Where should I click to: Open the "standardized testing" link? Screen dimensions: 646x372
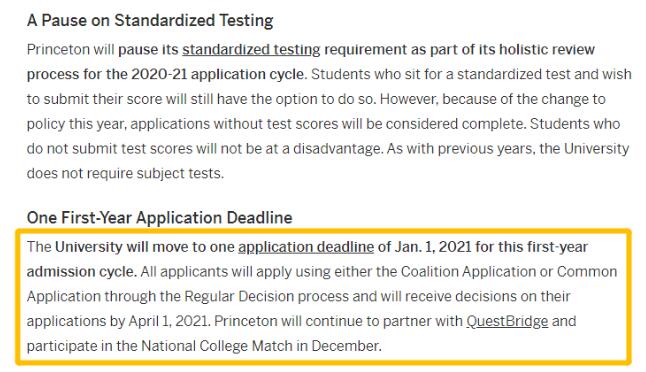(251, 49)
